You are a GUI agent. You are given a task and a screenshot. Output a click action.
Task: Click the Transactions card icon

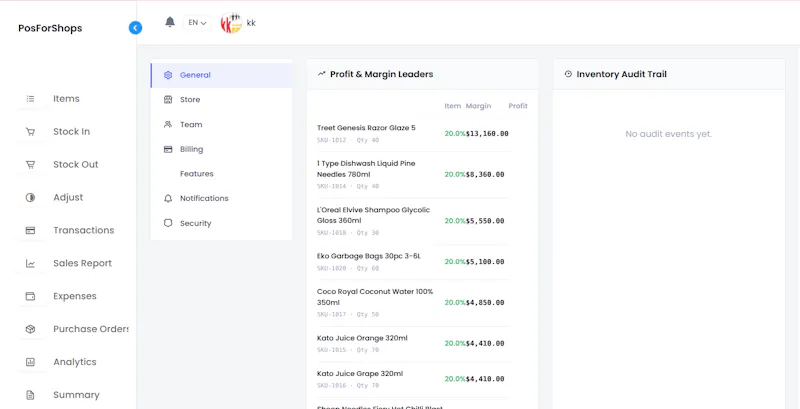(30, 231)
